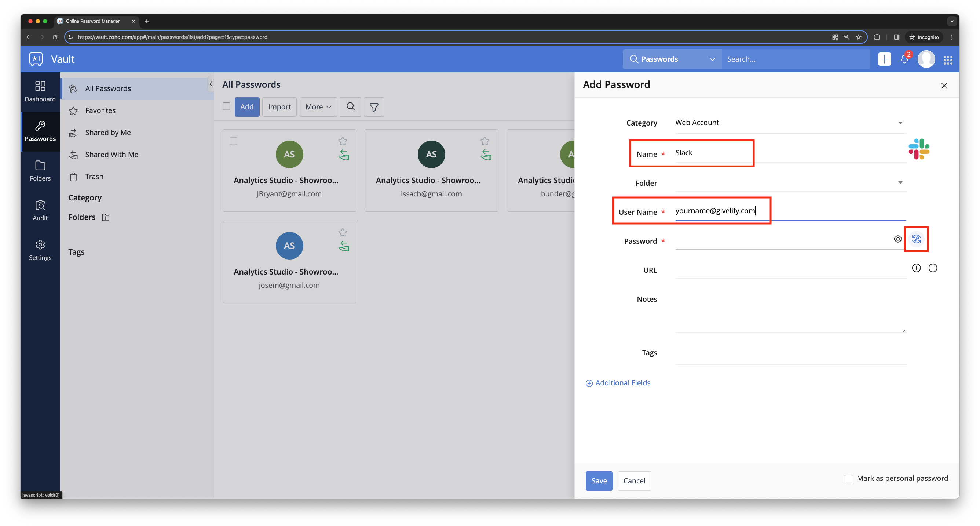This screenshot has height=526, width=980.
Task: Bookmark this page with the star icon
Action: [858, 37]
